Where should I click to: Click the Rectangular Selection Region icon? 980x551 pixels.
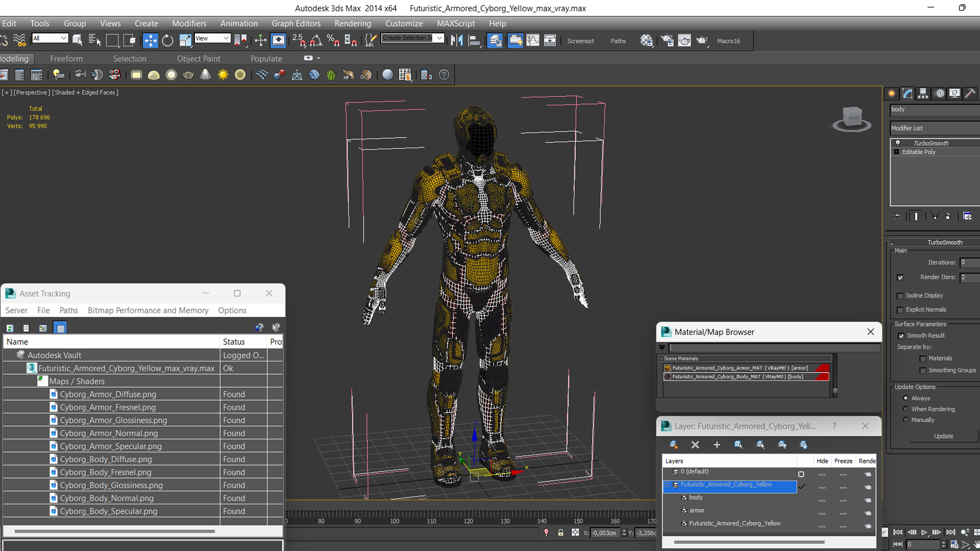point(112,41)
